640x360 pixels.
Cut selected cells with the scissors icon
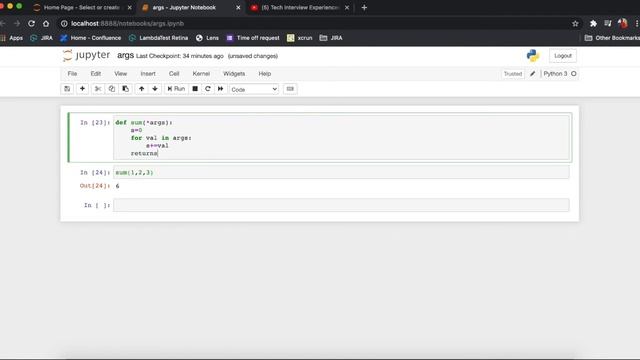tap(98, 89)
